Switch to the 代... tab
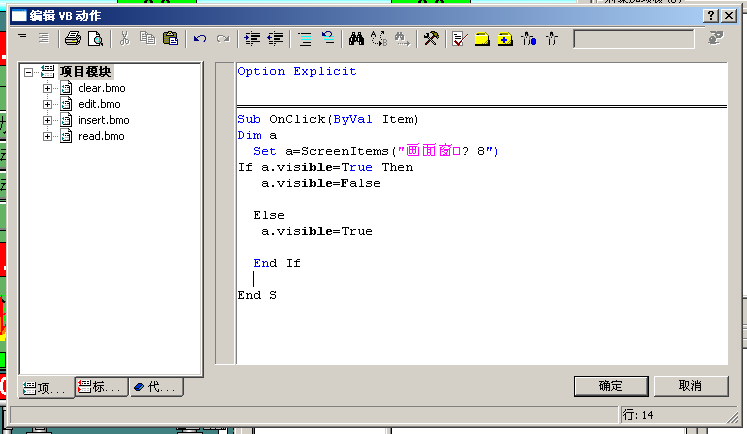The width and height of the screenshot is (747, 434). point(156,386)
